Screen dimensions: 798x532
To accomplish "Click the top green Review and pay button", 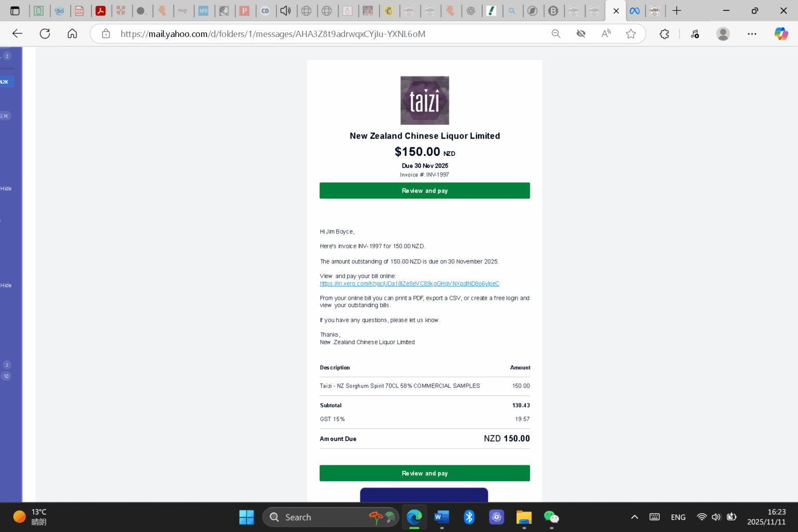I will tap(424, 191).
